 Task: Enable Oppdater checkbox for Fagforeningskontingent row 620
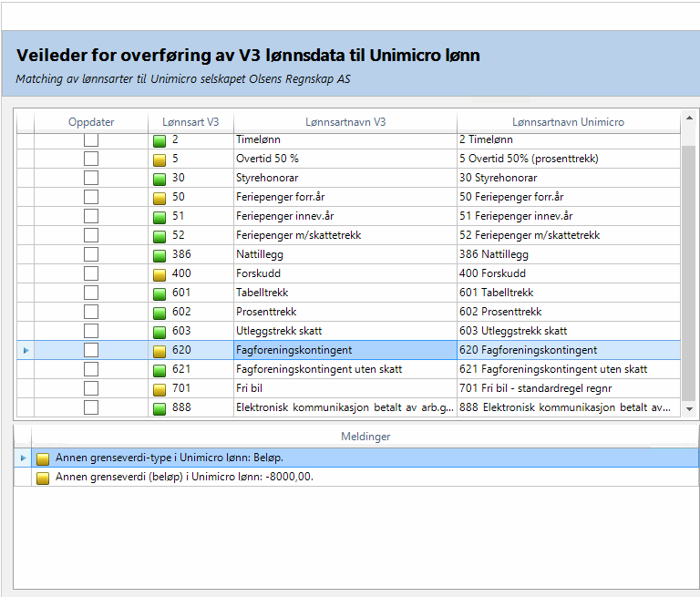click(91, 350)
